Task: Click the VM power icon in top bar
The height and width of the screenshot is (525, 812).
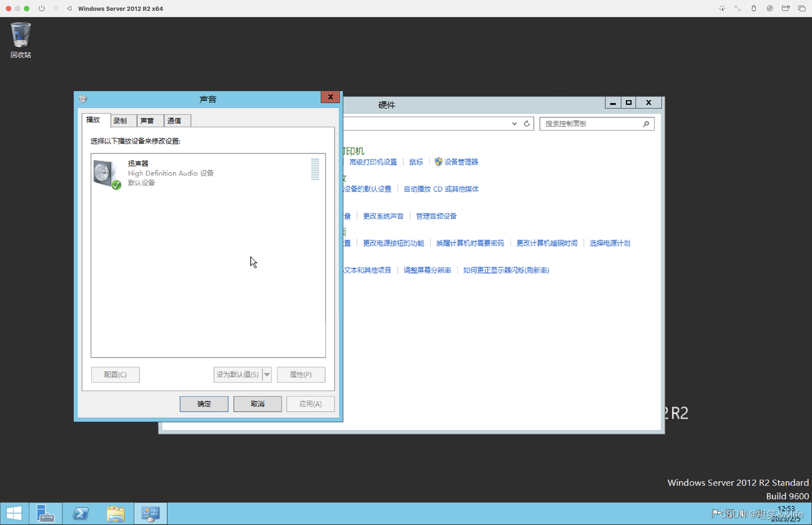Action: [x=42, y=8]
